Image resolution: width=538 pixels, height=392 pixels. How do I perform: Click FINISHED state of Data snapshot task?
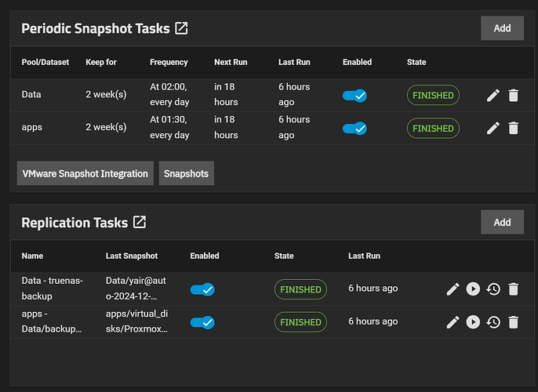(x=433, y=95)
